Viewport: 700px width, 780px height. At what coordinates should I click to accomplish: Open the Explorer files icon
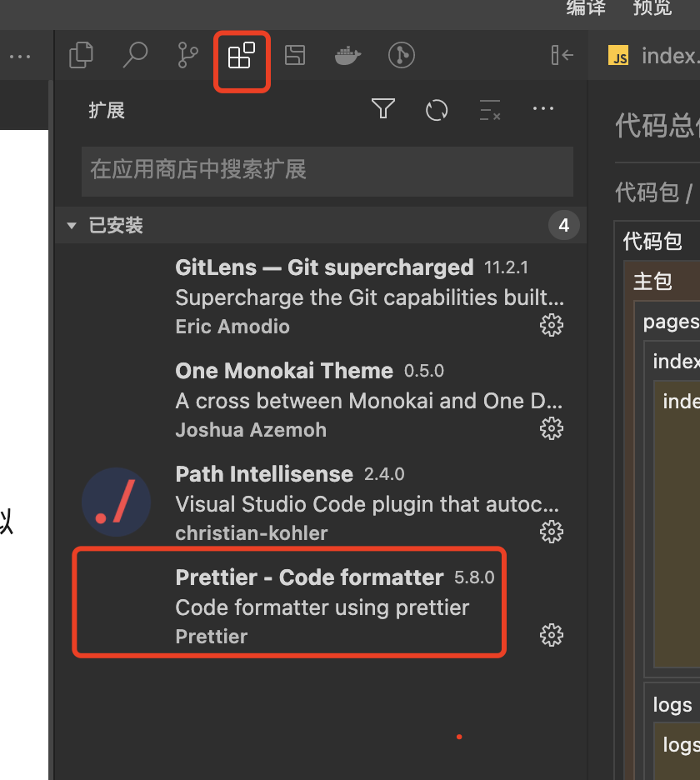coord(81,55)
